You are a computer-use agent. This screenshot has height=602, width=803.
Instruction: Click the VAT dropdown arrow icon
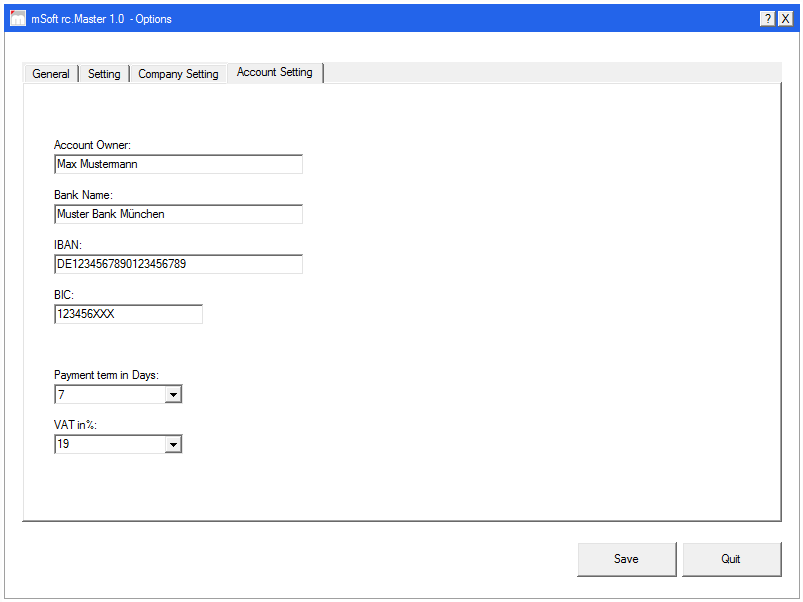pyautogui.click(x=174, y=444)
